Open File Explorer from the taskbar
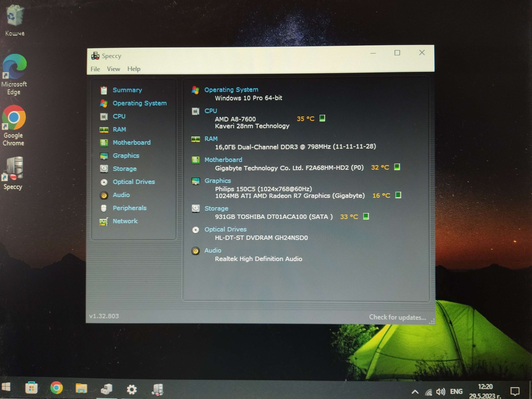This screenshot has height=399, width=532. [81, 389]
